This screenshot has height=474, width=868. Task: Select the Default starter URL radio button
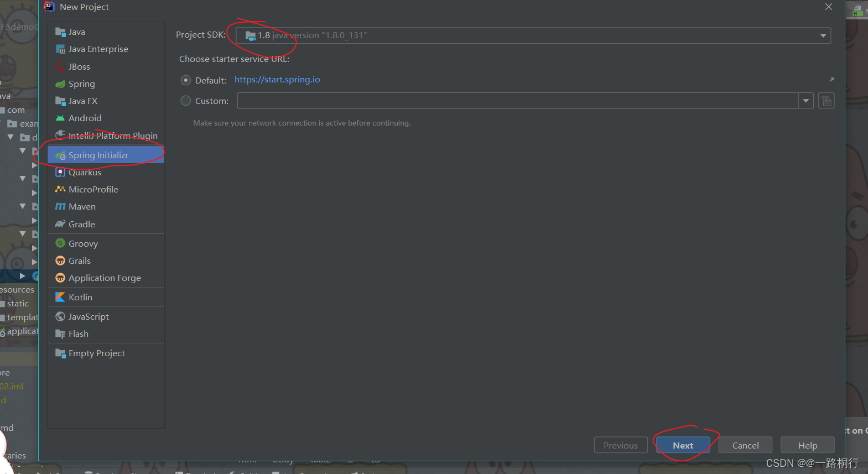(x=186, y=80)
